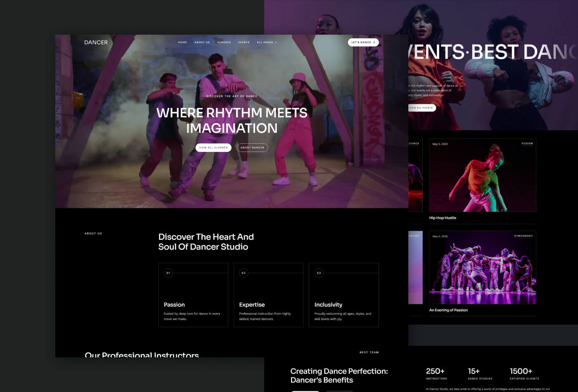
Task: Click the VIEW ALL EVENTS button
Action: [422, 108]
